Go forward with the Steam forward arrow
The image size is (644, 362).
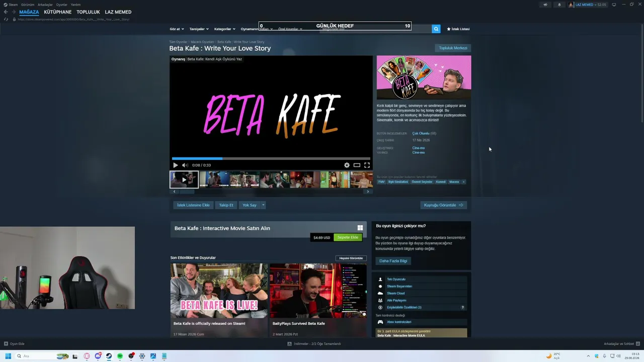14,12
